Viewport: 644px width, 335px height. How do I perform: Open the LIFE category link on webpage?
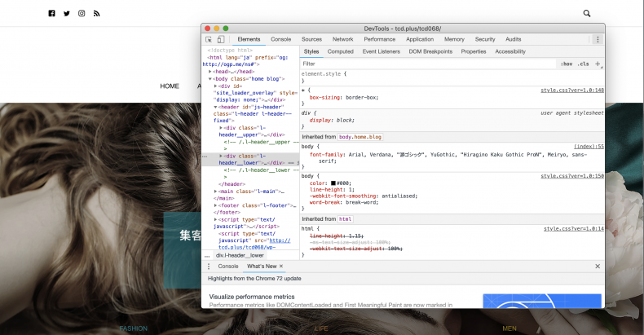(x=321, y=328)
